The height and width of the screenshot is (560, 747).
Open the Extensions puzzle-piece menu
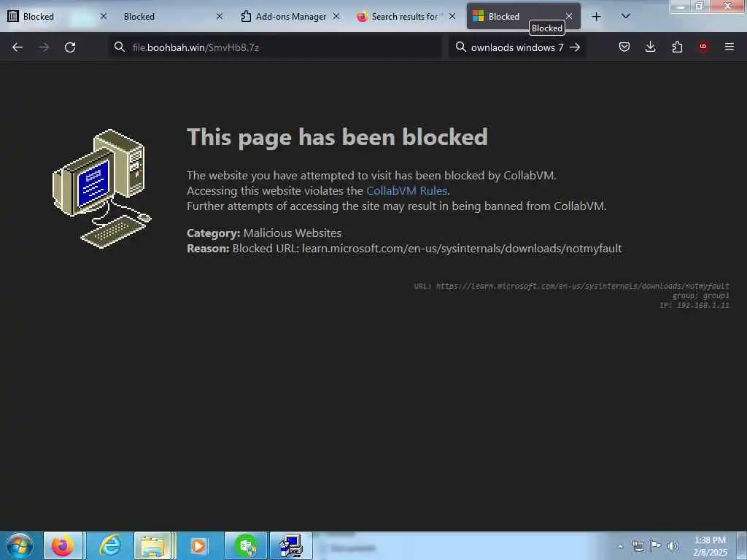coord(677,47)
